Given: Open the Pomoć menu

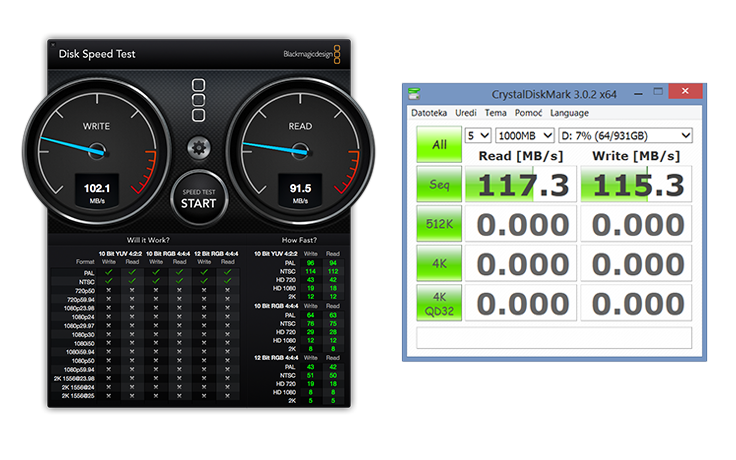Looking at the screenshot, I should tap(528, 113).
